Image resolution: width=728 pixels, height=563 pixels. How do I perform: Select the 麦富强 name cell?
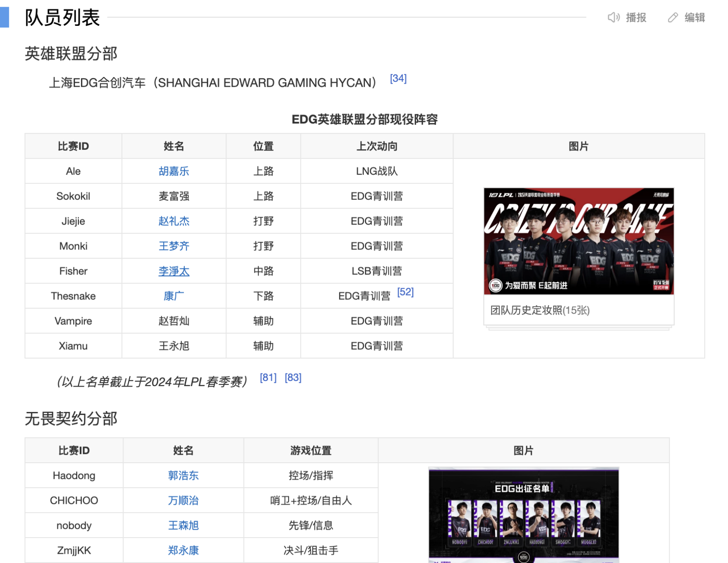174,196
